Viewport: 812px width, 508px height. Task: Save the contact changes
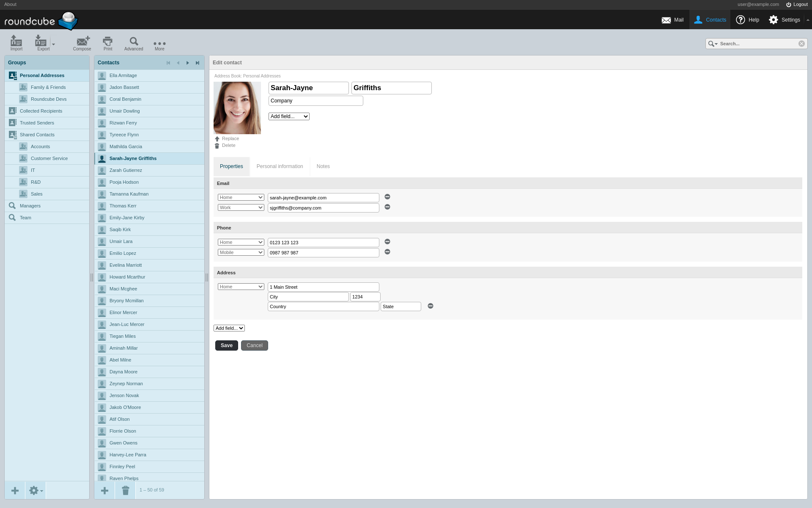coord(227,345)
